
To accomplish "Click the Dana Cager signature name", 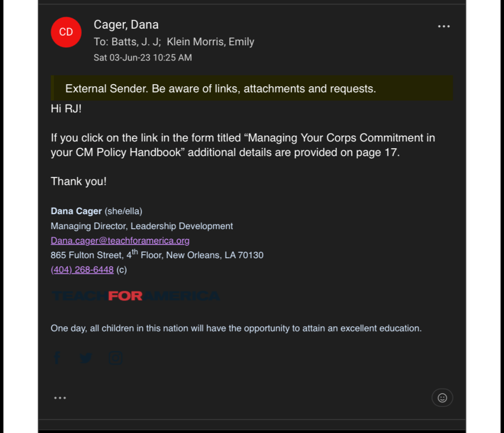I will pyautogui.click(x=76, y=211).
